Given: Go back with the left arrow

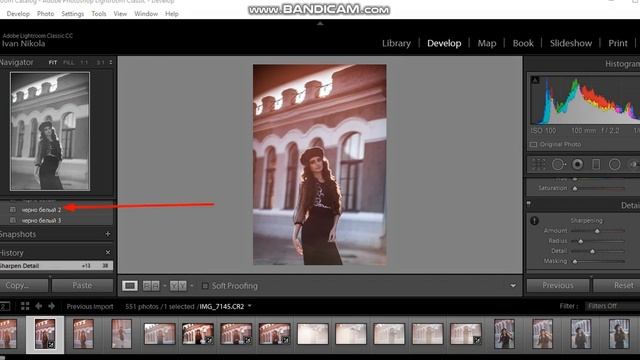Looking at the screenshot, I should tap(38, 306).
